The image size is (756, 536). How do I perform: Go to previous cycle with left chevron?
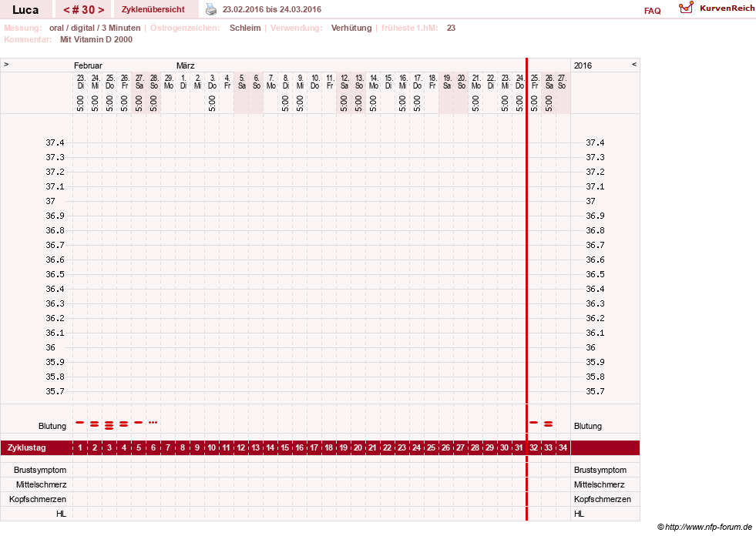pyautogui.click(x=67, y=10)
